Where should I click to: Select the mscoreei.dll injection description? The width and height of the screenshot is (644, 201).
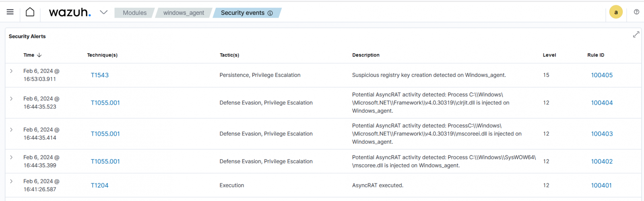437,134
